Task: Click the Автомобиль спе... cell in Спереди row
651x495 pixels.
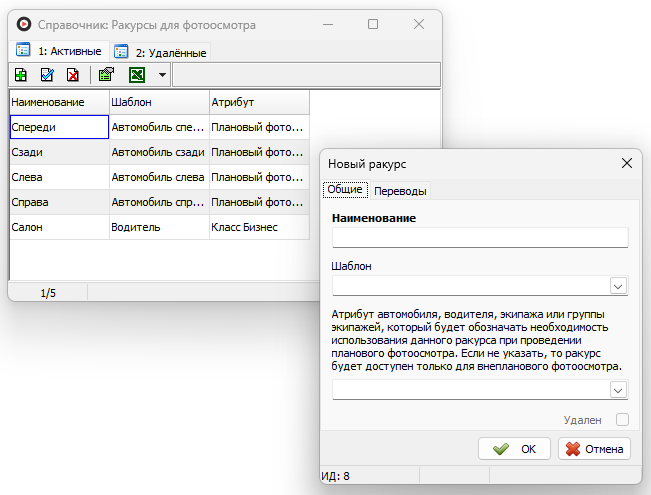Action: tap(159, 127)
